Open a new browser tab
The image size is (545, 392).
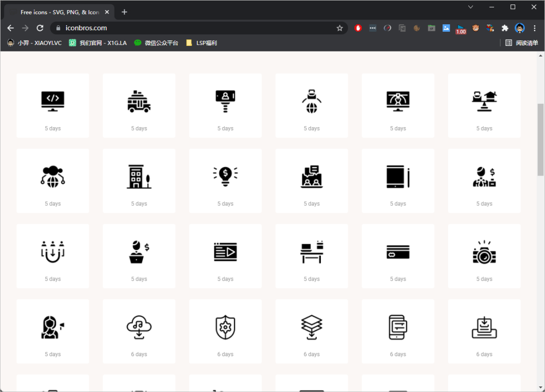click(x=125, y=12)
